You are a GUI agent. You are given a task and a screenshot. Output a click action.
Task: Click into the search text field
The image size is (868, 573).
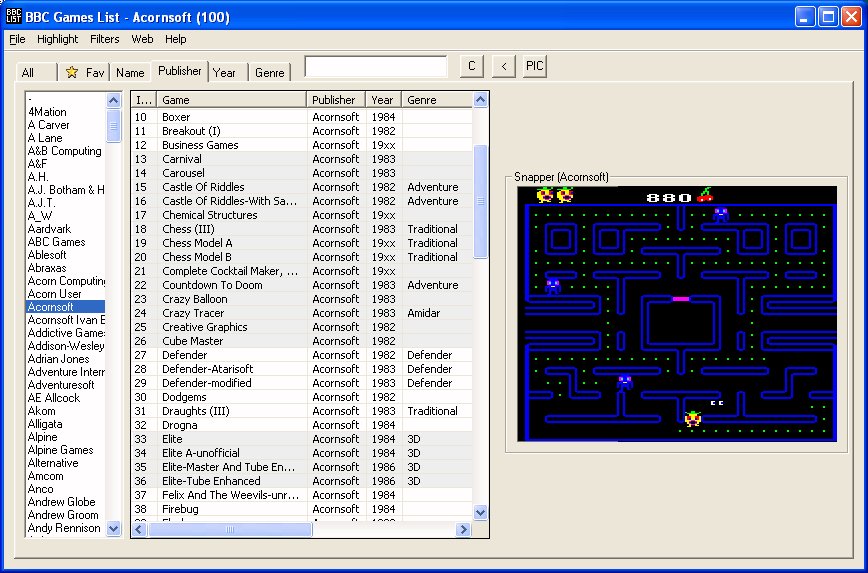pyautogui.click(x=376, y=66)
